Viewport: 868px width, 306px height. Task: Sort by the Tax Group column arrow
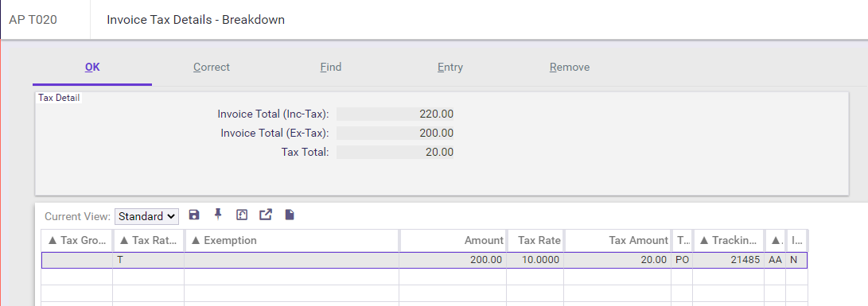tap(53, 240)
